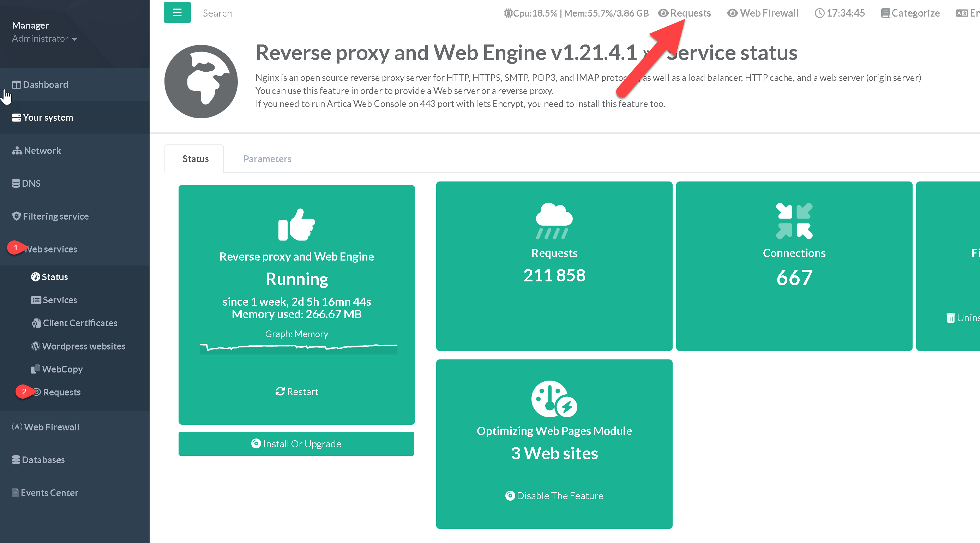This screenshot has width=980, height=543.
Task: Expand the Network sidebar section
Action: 42,151
